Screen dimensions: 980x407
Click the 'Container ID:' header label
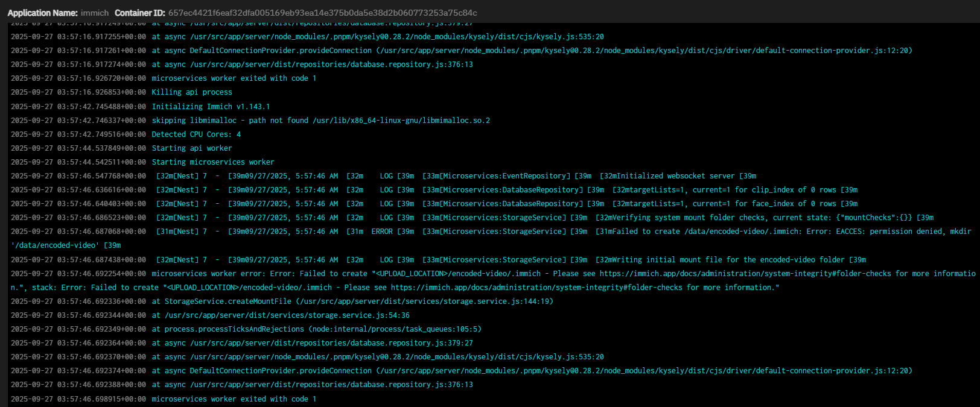tap(139, 13)
